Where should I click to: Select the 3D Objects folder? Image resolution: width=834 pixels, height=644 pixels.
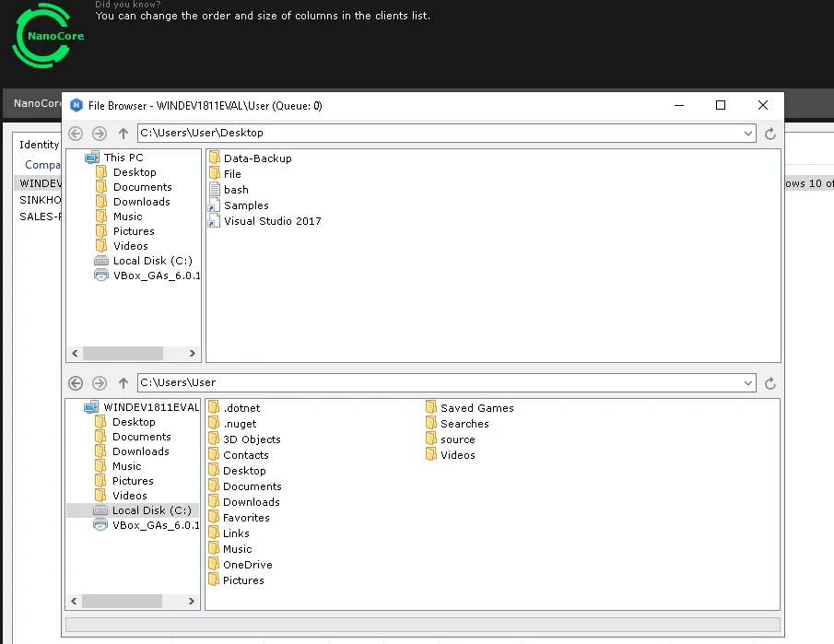(x=244, y=439)
